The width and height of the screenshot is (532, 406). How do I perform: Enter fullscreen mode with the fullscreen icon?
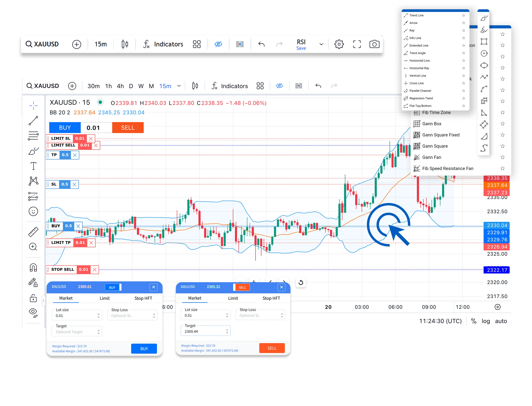point(357,44)
